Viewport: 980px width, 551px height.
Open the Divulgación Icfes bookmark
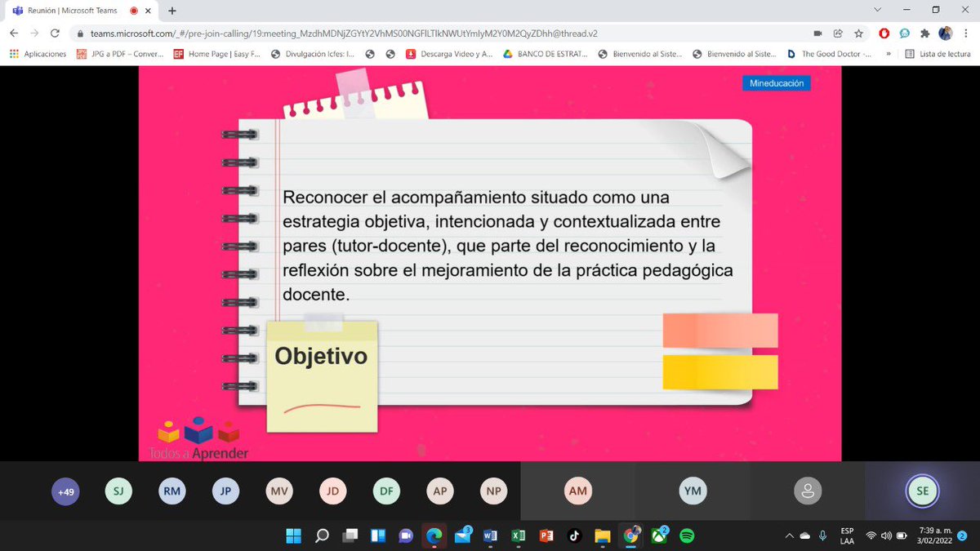click(x=312, y=54)
